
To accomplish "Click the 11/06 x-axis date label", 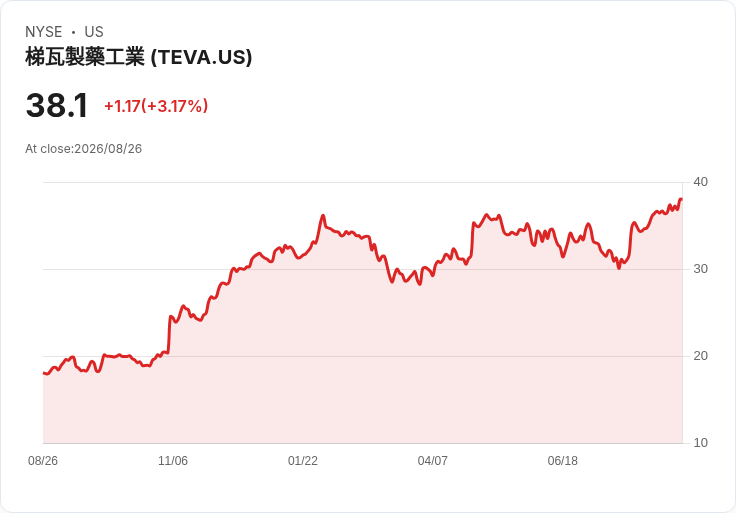I will pyautogui.click(x=173, y=461).
